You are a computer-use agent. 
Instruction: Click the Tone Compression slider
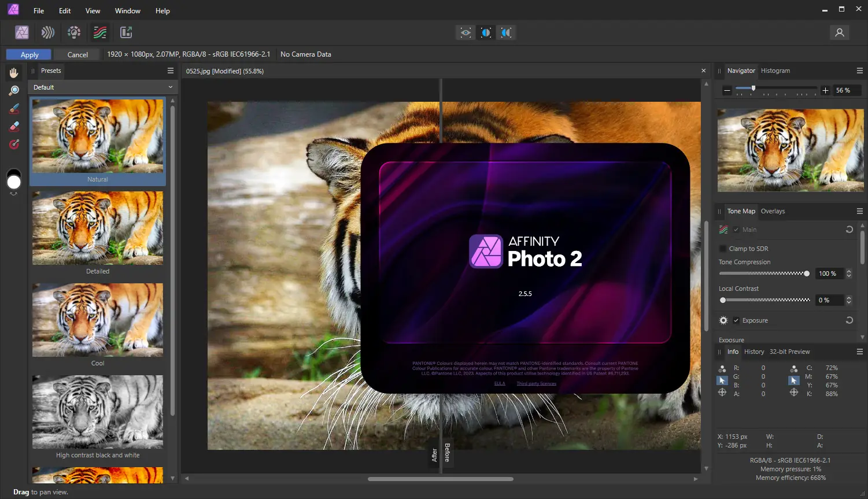(x=764, y=273)
